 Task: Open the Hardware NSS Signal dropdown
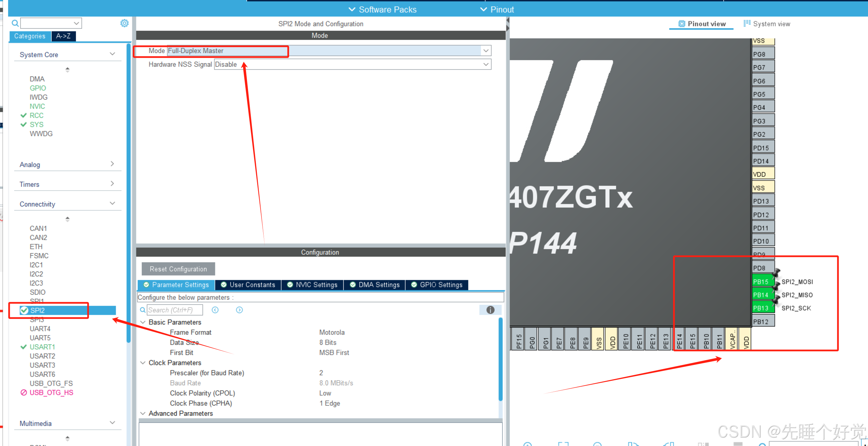(x=486, y=64)
